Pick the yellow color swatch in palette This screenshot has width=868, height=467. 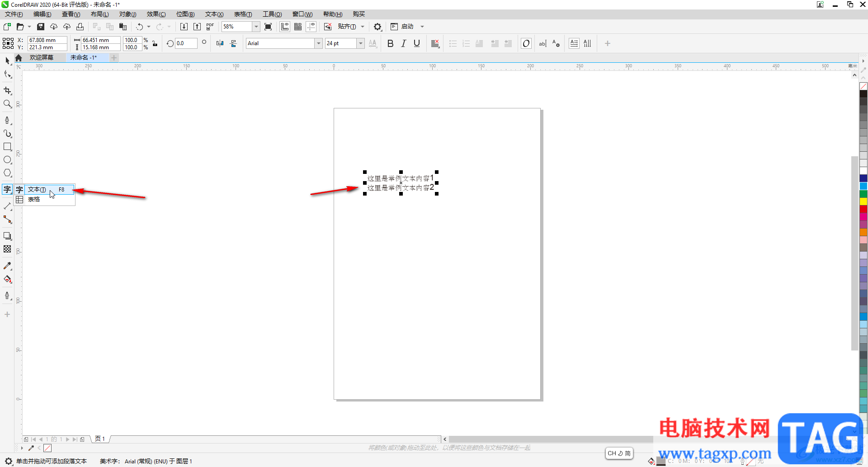pyautogui.click(x=863, y=201)
